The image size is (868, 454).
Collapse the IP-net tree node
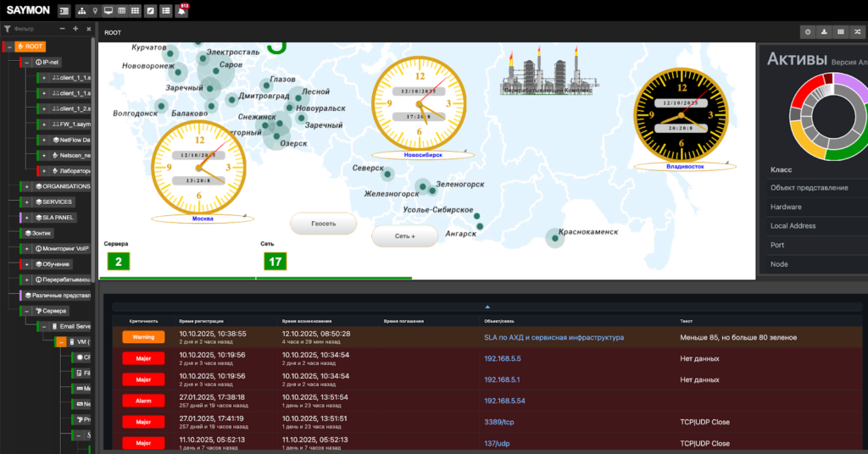click(x=26, y=62)
